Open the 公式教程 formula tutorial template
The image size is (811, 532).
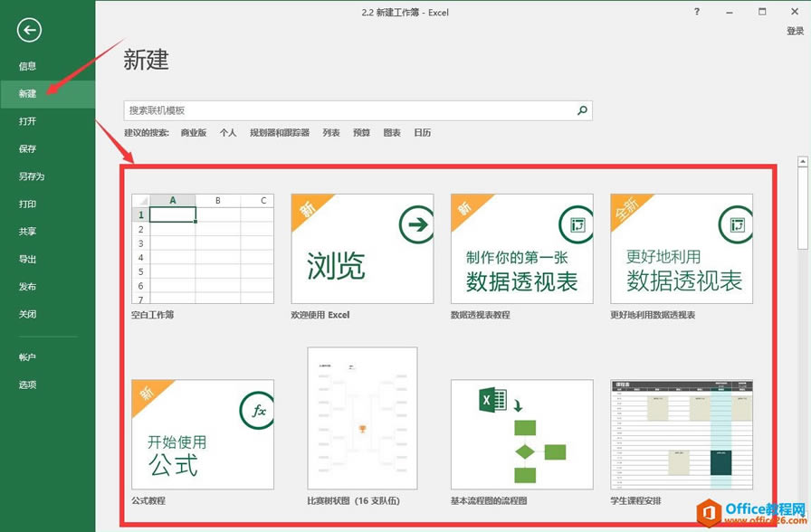coord(201,433)
